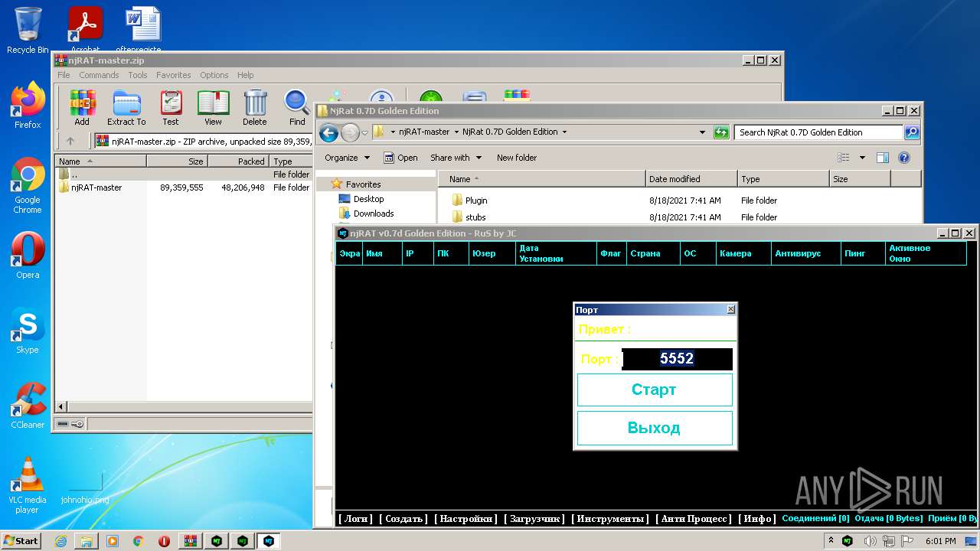Click the Explorer search magnifier icon
Screen dimensions: 980x551
[x=911, y=132]
